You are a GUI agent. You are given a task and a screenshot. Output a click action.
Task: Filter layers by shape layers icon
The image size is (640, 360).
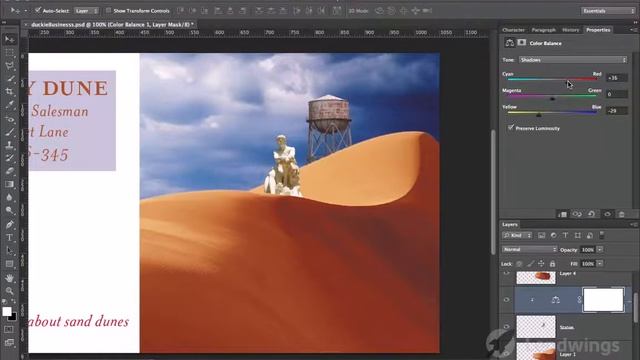tap(578, 236)
